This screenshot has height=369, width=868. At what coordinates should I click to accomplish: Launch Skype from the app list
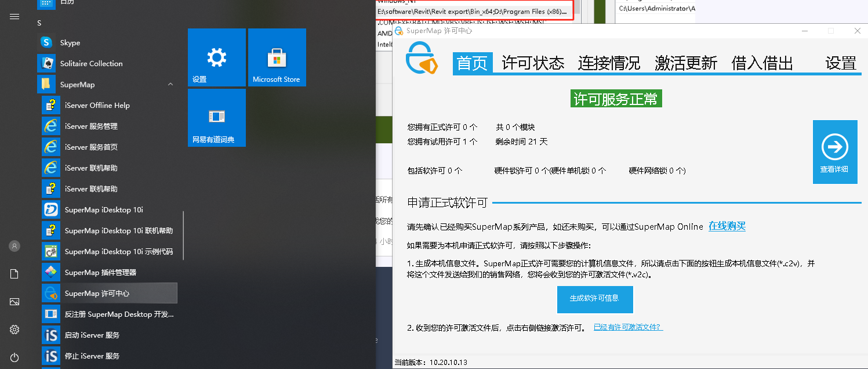pyautogui.click(x=107, y=43)
